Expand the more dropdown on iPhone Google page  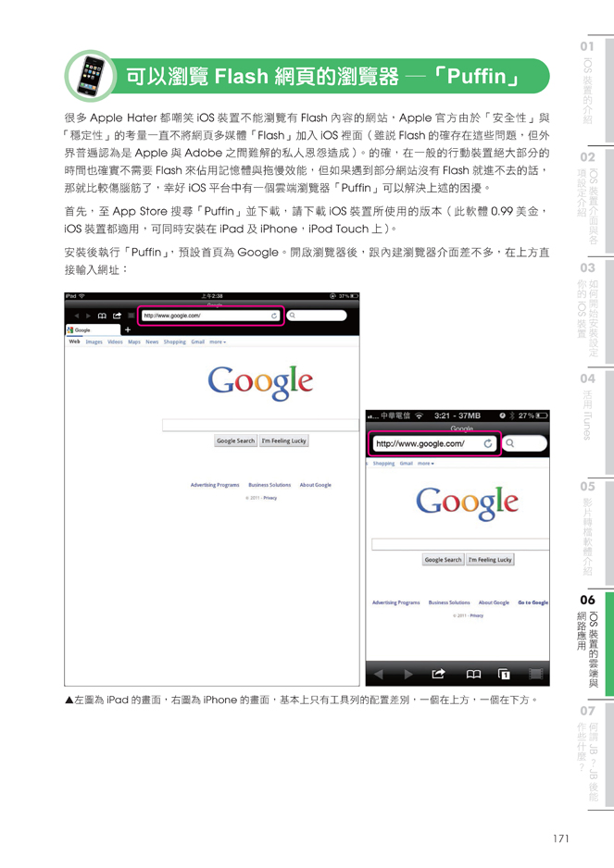pyautogui.click(x=426, y=464)
